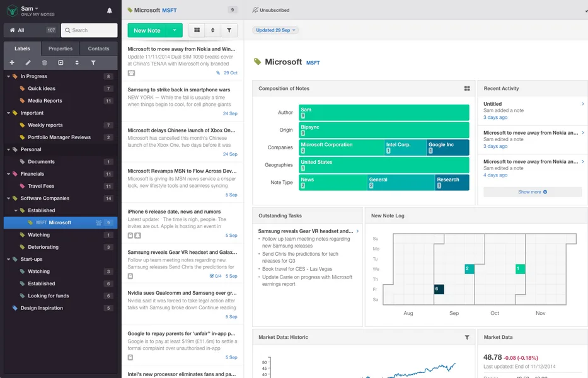Open the New Note dropdown arrow

(175, 30)
